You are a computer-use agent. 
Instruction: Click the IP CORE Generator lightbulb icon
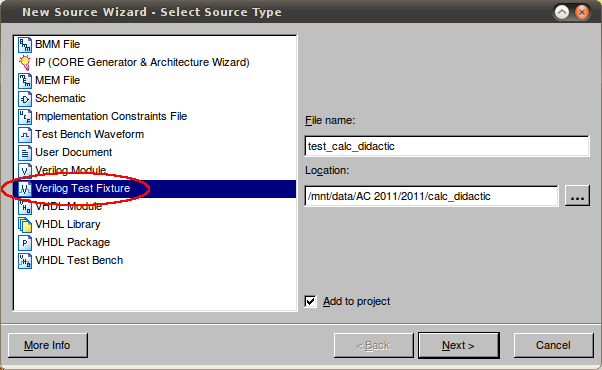click(x=25, y=63)
